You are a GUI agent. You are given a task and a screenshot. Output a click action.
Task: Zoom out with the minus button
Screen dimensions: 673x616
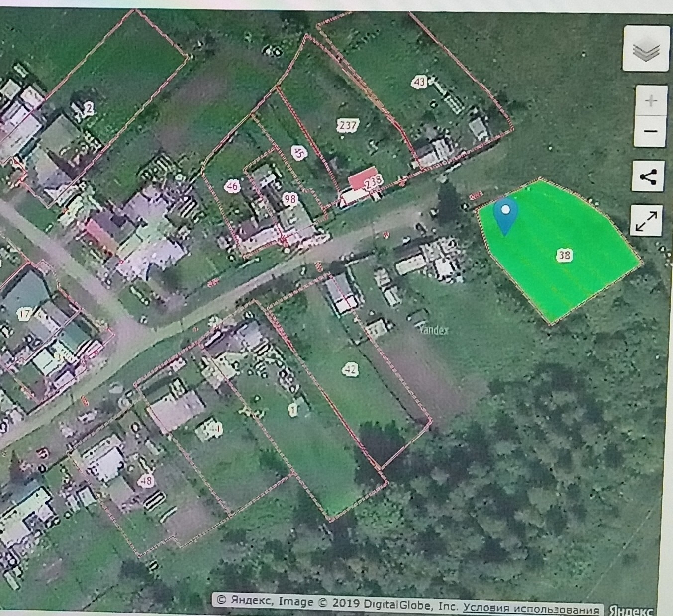651,132
